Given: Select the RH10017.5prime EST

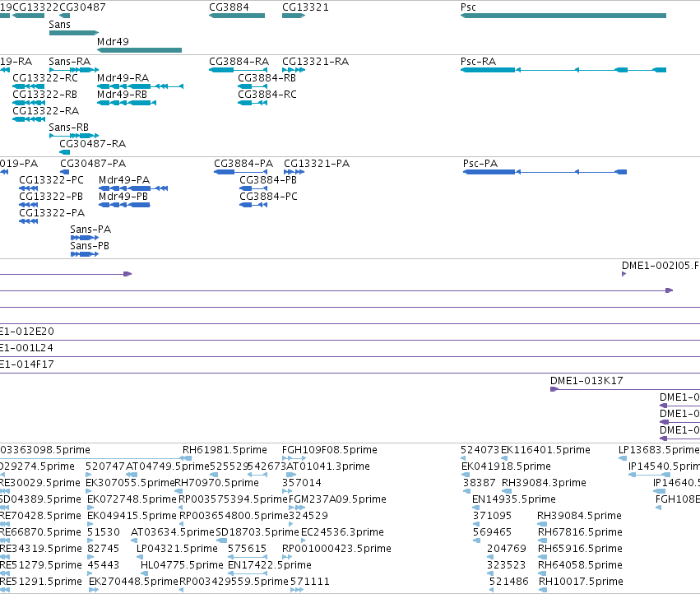Looking at the screenshot, I should (543, 590).
